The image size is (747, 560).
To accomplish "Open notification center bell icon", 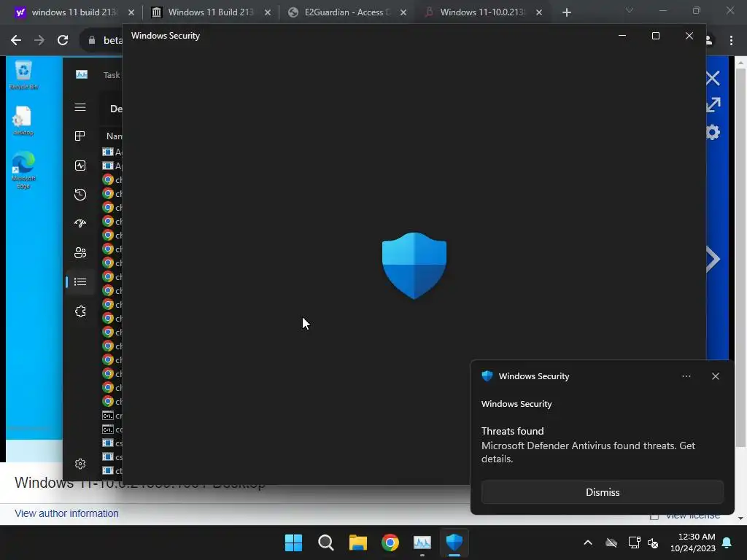I will 727,542.
